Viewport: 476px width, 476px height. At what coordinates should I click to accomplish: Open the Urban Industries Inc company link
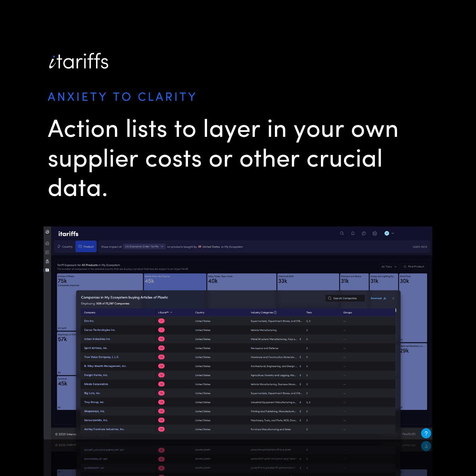97,339
